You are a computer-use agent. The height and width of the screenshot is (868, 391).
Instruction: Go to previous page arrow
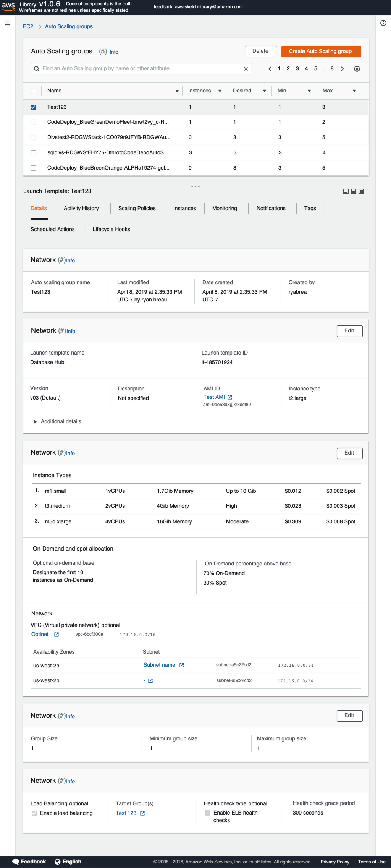(x=270, y=69)
